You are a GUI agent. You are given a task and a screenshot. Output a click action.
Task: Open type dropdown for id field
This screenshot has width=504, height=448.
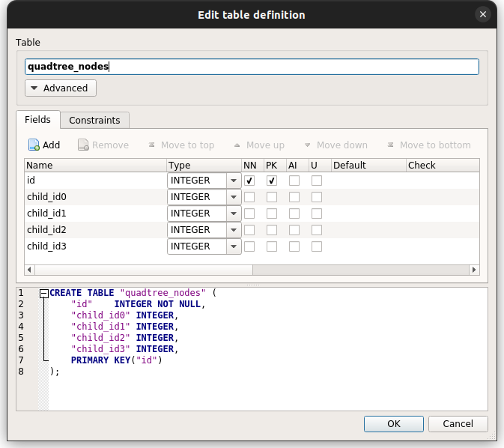234,181
